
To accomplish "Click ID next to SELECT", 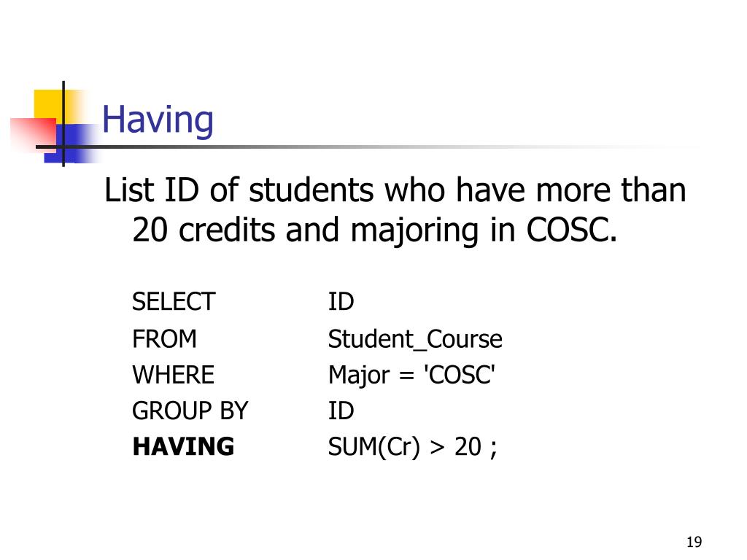I will coord(341,301).
